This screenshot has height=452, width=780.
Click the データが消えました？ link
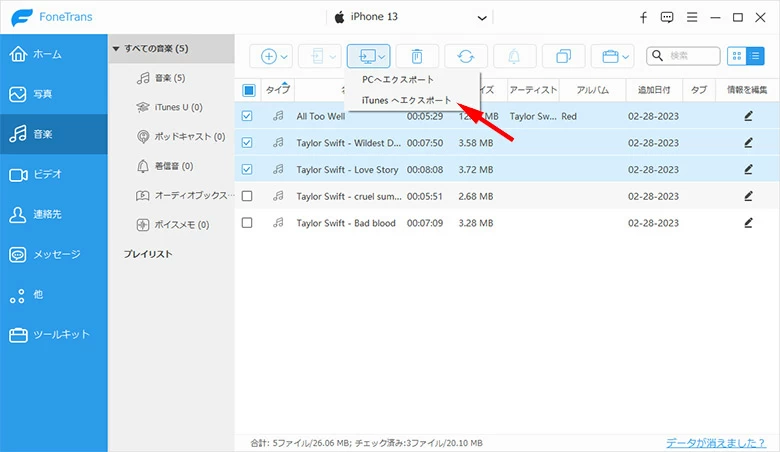coord(718,442)
